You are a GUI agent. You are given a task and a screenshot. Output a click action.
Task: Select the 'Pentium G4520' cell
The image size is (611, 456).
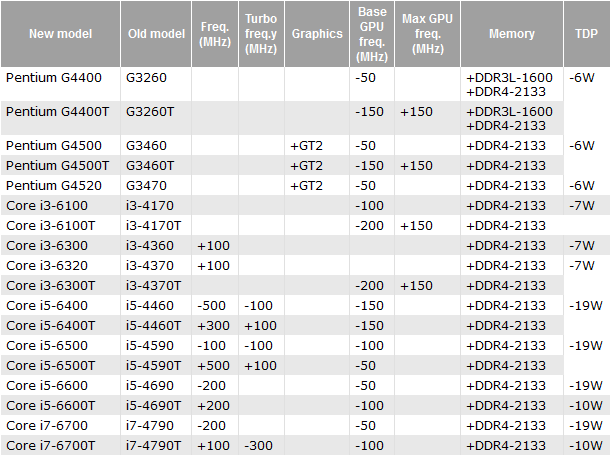60,185
